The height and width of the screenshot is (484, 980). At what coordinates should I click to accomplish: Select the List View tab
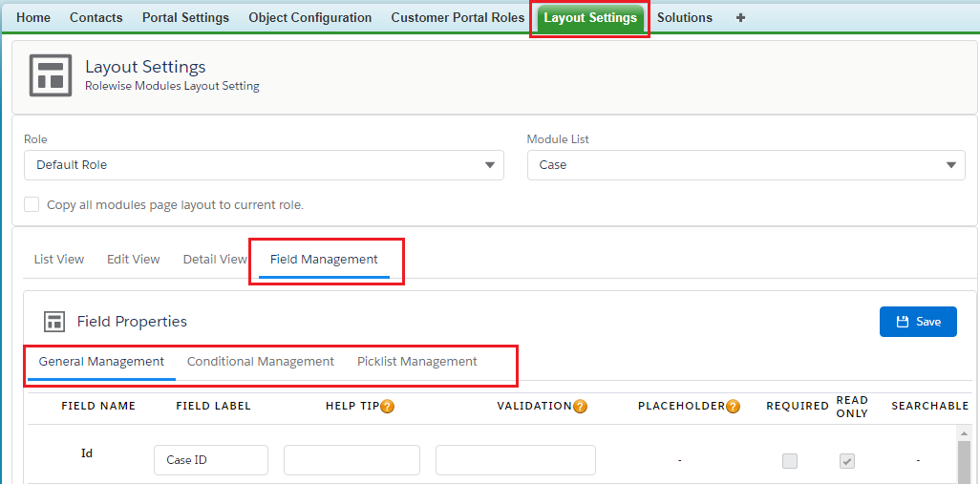click(59, 260)
